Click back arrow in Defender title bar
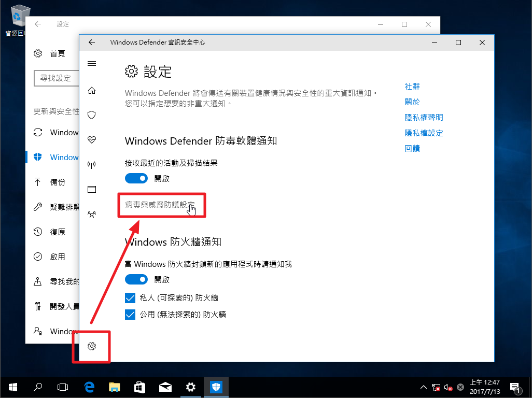This screenshot has height=398, width=532. point(92,42)
